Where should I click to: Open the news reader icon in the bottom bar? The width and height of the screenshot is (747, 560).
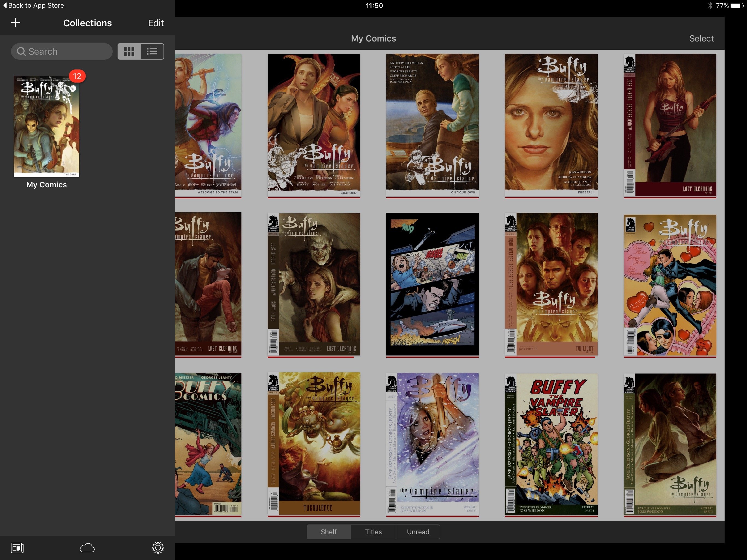tap(17, 548)
